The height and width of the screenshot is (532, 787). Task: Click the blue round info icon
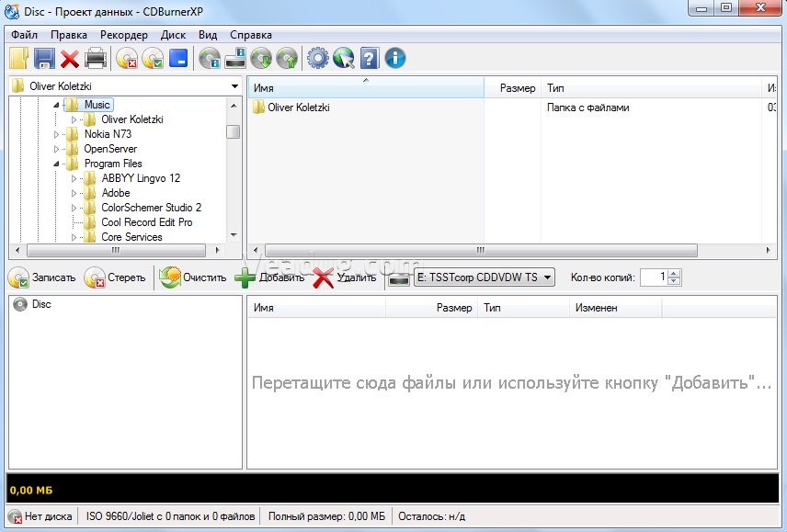(395, 58)
